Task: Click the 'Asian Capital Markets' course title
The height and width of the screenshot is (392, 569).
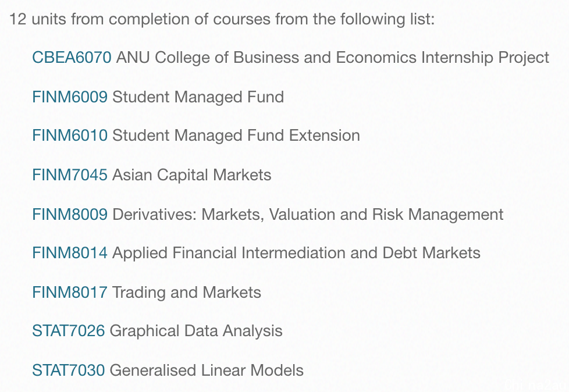Action: pyautogui.click(x=192, y=175)
